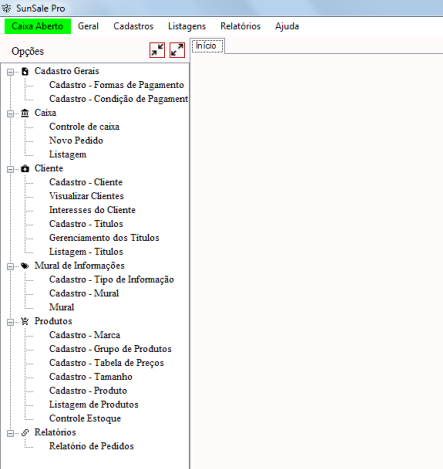Collapse the Cliente tree node

[x=11, y=169]
